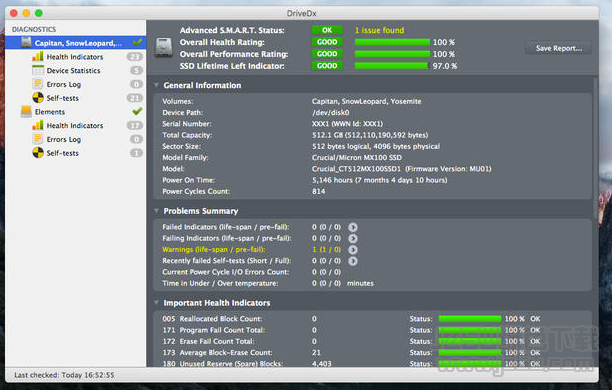The width and height of the screenshot is (612, 390).
Task: Select the Device Statistics table icon
Action: coord(37,70)
